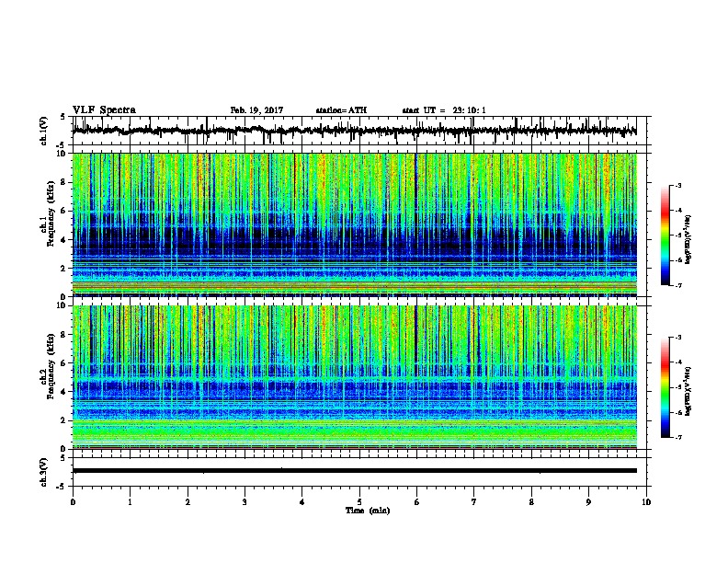Screen dimensions: 728x563
Task: Click time axis tick label "6"
Action: click(417, 502)
